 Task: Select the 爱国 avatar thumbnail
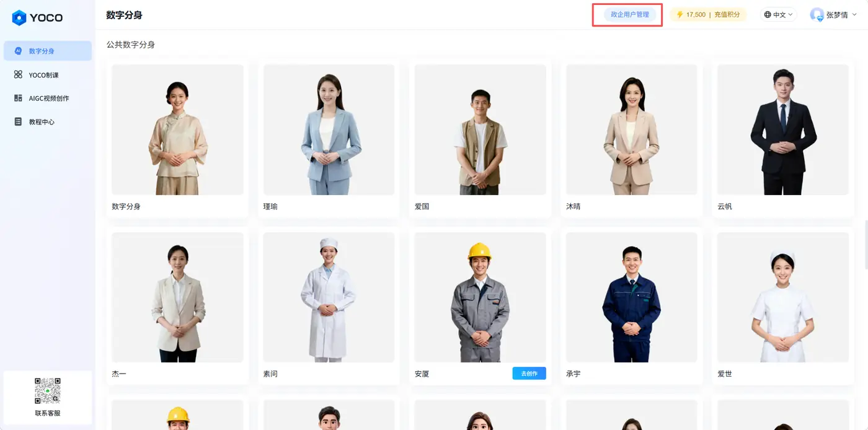(x=480, y=129)
